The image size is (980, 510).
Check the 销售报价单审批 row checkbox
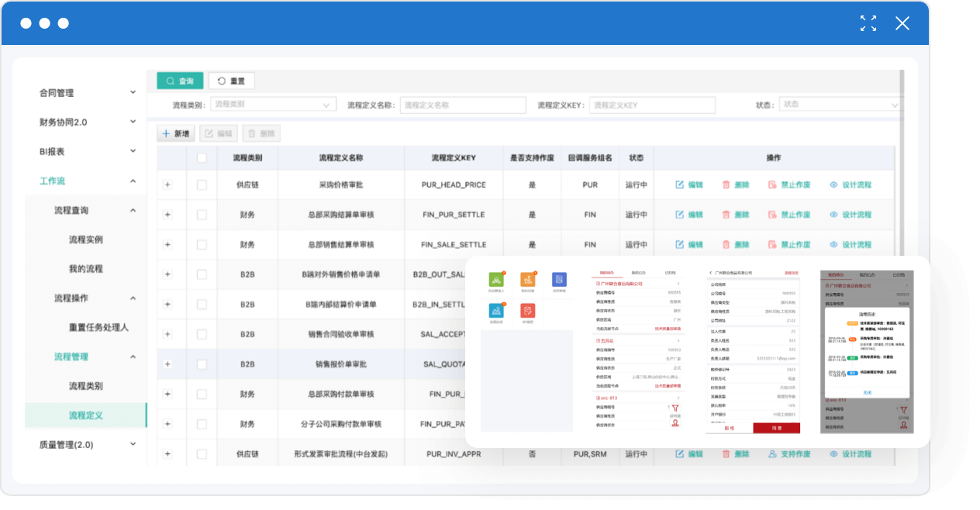click(202, 364)
